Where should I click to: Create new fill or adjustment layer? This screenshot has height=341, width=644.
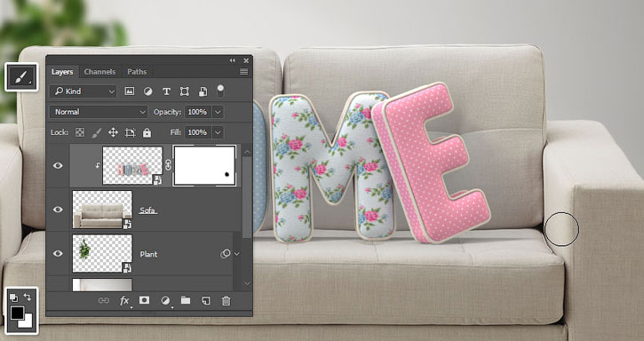coord(165,301)
